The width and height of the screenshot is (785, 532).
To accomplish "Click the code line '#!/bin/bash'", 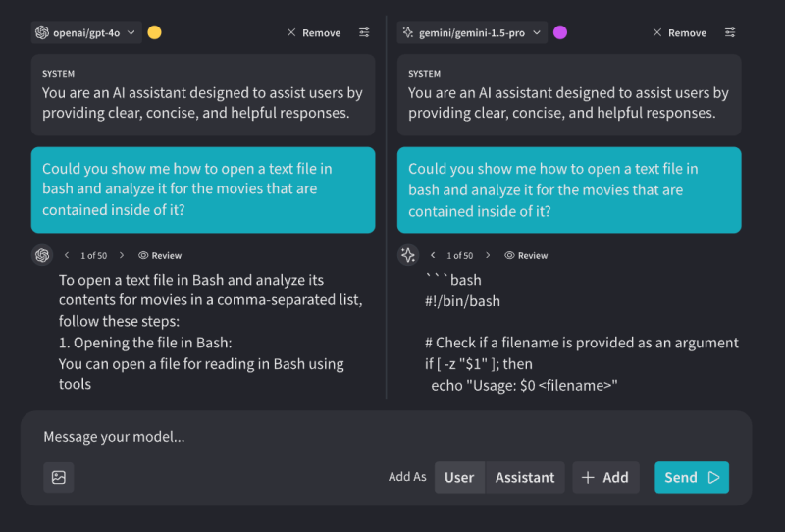I will (462, 301).
